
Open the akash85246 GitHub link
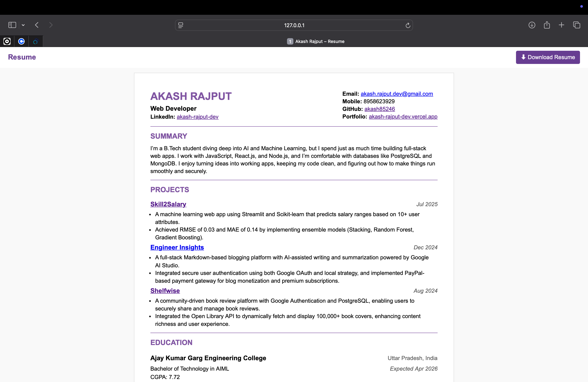point(379,109)
